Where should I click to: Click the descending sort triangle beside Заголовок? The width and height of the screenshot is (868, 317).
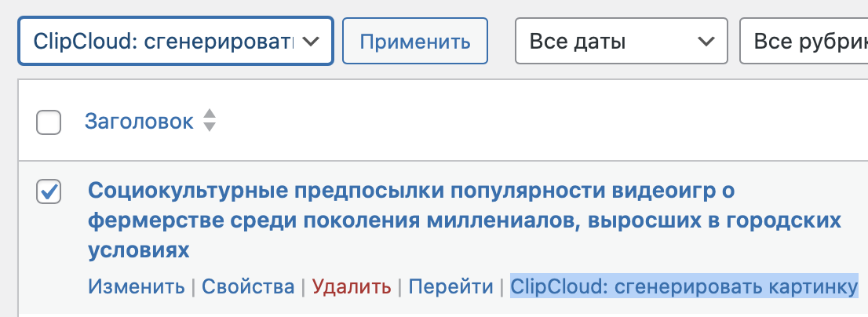pyautogui.click(x=209, y=127)
